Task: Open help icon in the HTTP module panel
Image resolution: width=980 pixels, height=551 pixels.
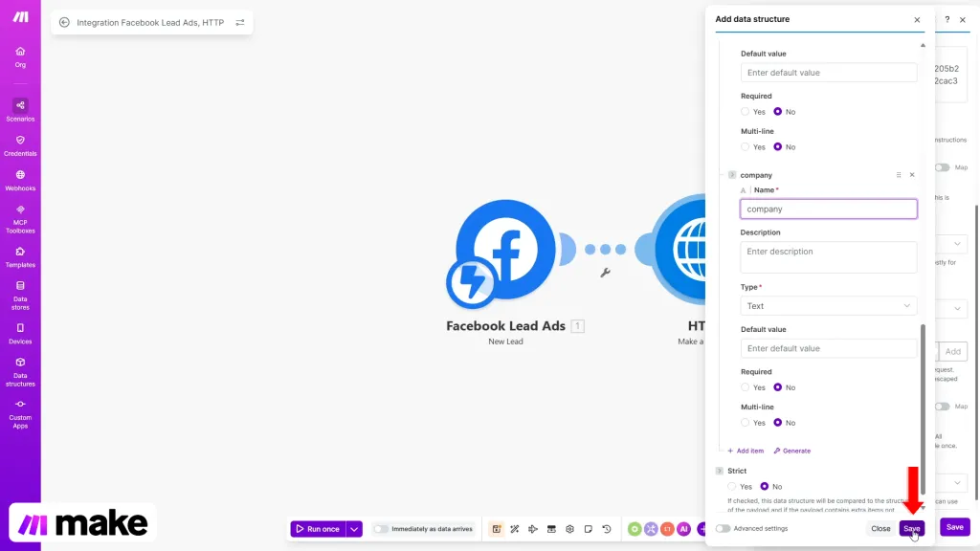Action: 947,20
